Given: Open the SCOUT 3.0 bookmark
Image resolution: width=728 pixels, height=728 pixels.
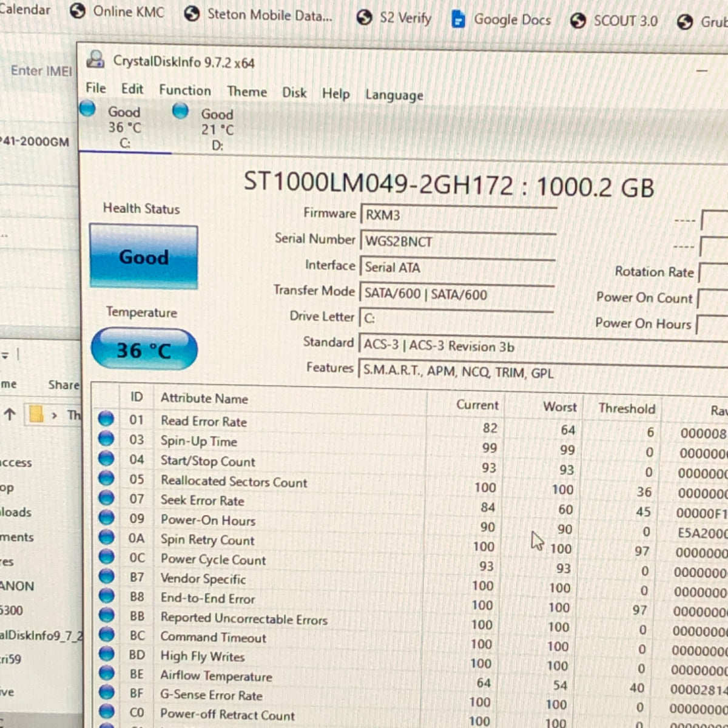Looking at the screenshot, I should pyautogui.click(x=614, y=21).
